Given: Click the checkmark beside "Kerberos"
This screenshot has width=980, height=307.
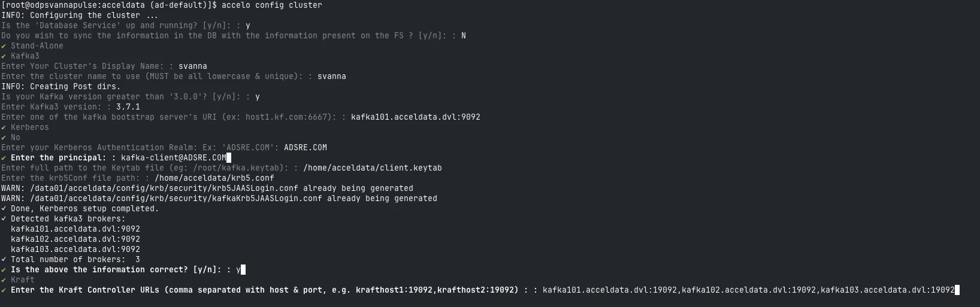Looking at the screenshot, I should pyautogui.click(x=4, y=127).
